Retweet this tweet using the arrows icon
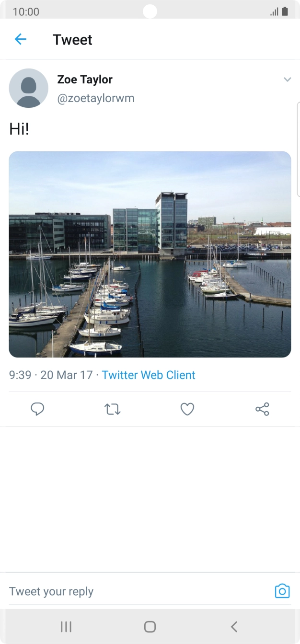Viewport: 300px width, 644px height. click(113, 409)
